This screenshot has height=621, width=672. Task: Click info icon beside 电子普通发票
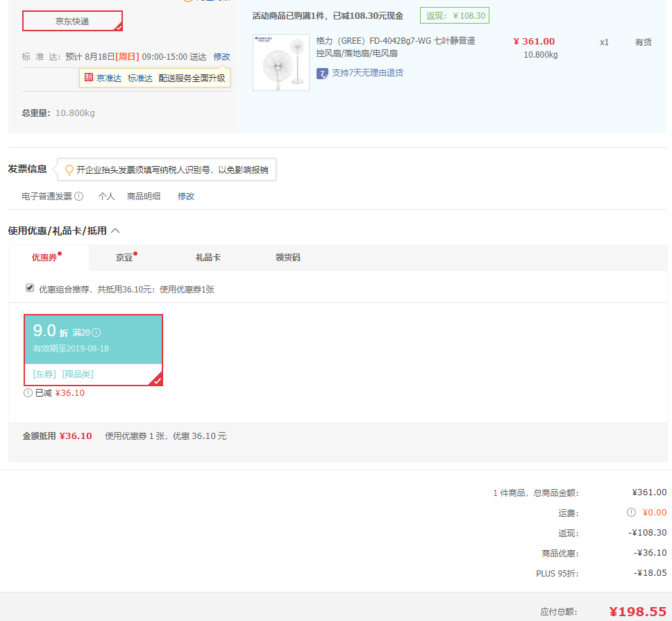[x=79, y=197]
